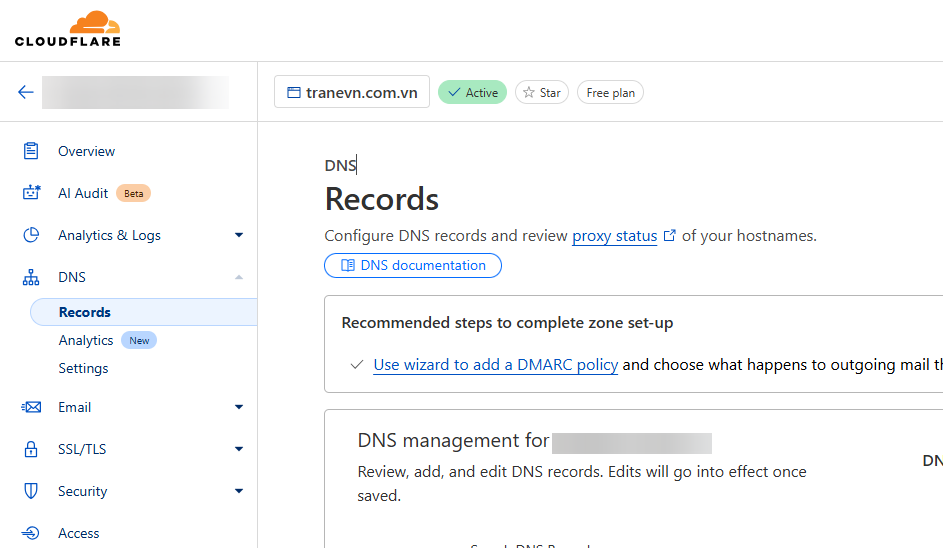Click the Security menu label

pos(82,491)
